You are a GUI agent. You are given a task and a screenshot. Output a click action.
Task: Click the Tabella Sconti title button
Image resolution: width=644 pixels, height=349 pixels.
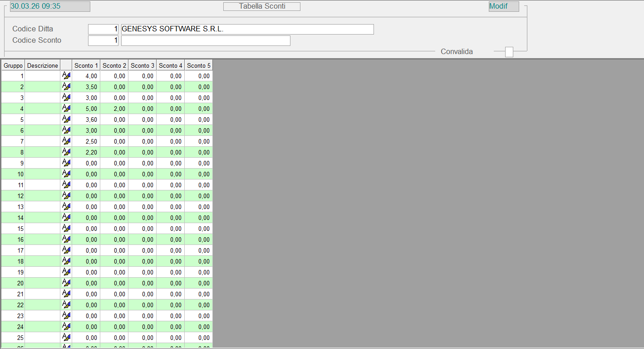[262, 6]
